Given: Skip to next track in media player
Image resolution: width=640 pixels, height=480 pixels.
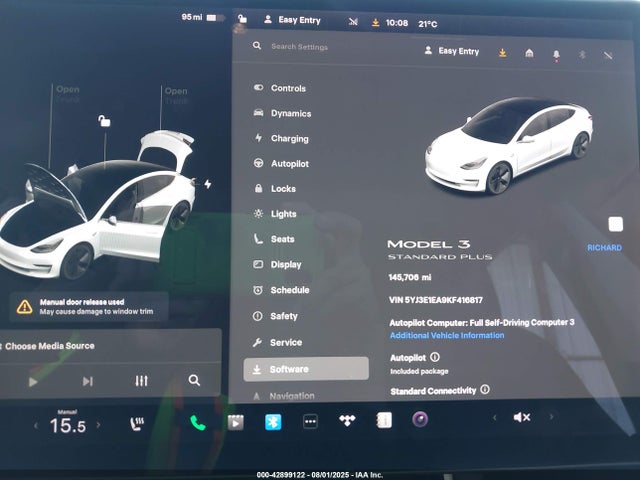Looking at the screenshot, I should click(87, 381).
